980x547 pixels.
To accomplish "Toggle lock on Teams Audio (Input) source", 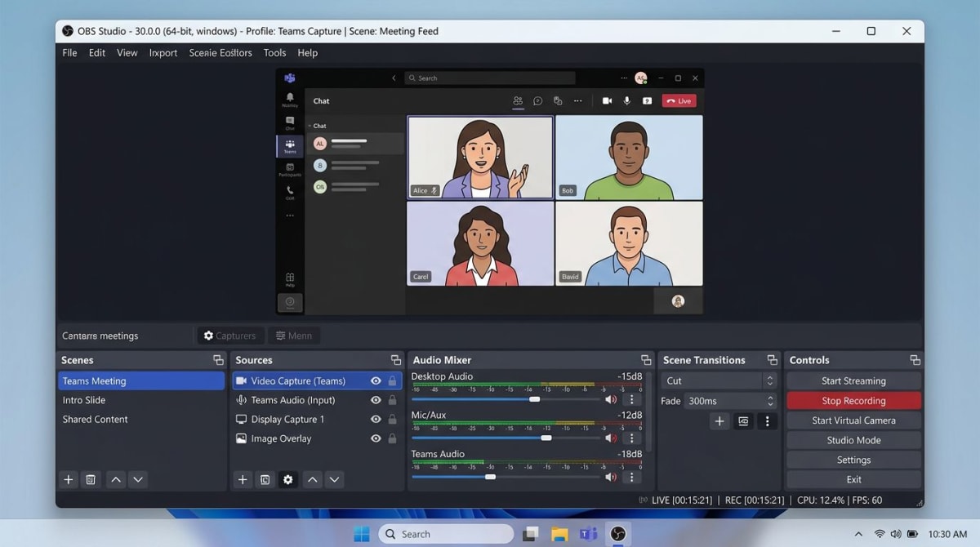I will point(393,400).
